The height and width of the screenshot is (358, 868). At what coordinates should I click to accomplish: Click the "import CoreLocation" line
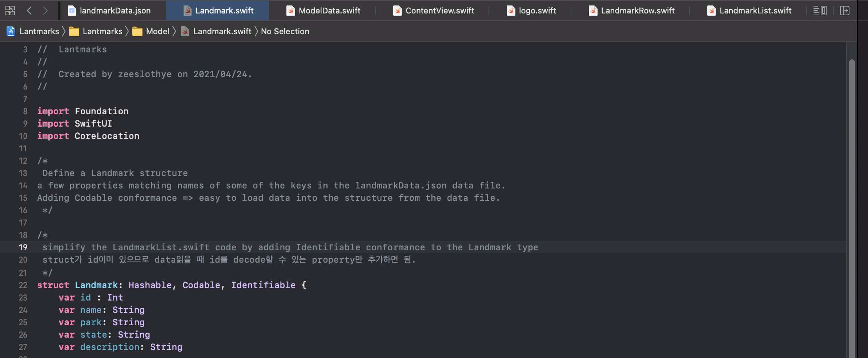(88, 136)
